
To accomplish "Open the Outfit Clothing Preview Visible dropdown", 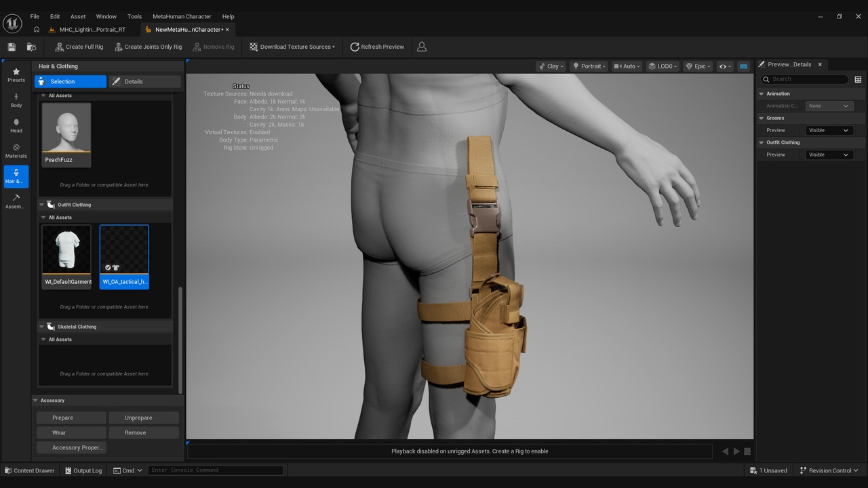I will click(x=828, y=155).
